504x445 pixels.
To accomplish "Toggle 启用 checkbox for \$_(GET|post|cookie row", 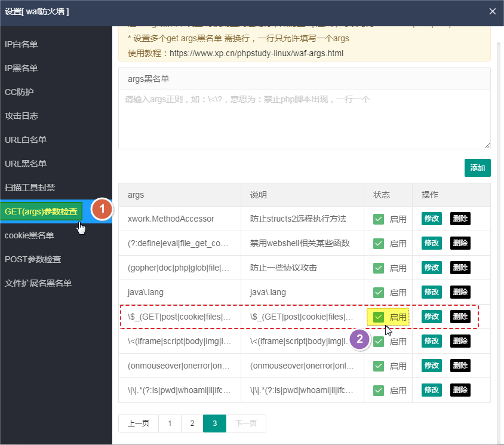I will [379, 317].
